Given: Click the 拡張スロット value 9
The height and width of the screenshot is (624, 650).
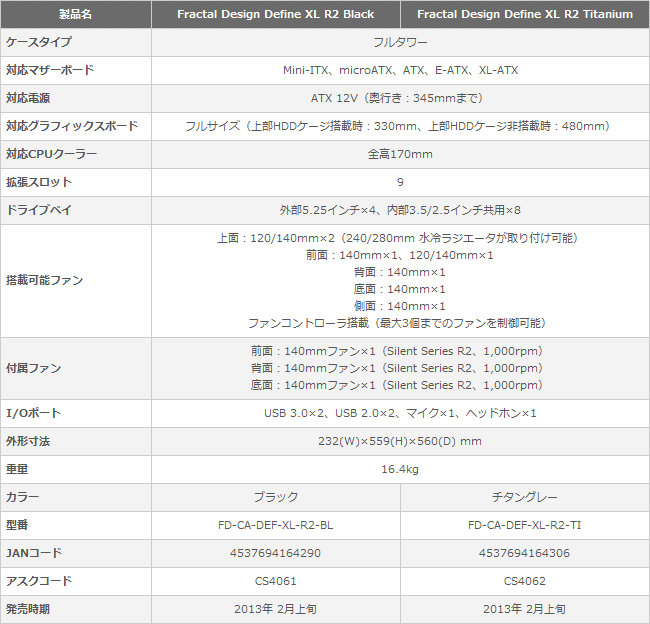Looking at the screenshot, I should pos(400,182).
